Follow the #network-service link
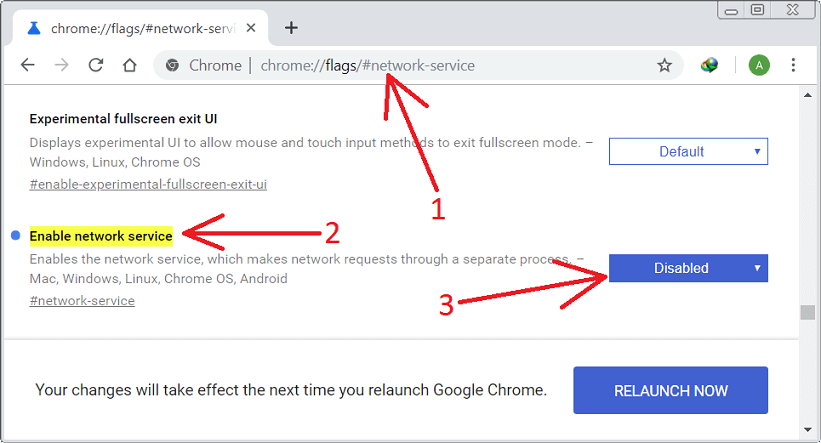821x443 pixels. [82, 301]
